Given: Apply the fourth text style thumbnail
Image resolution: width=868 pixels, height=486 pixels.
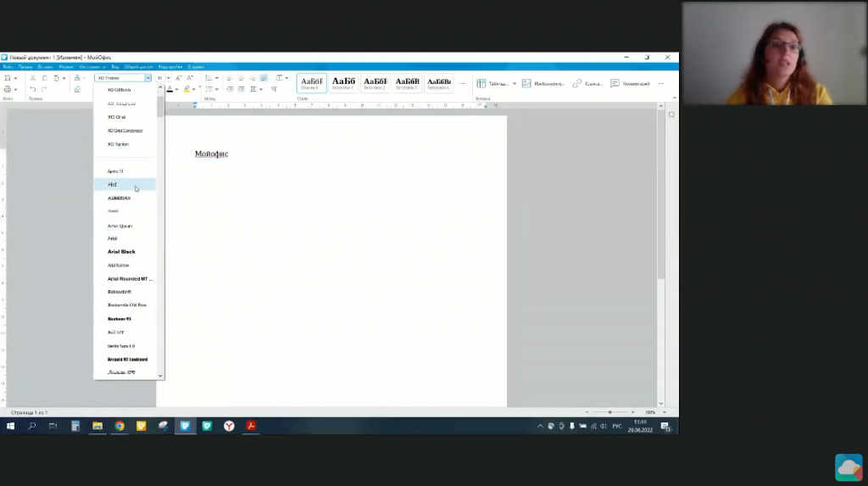Looking at the screenshot, I should (408, 83).
